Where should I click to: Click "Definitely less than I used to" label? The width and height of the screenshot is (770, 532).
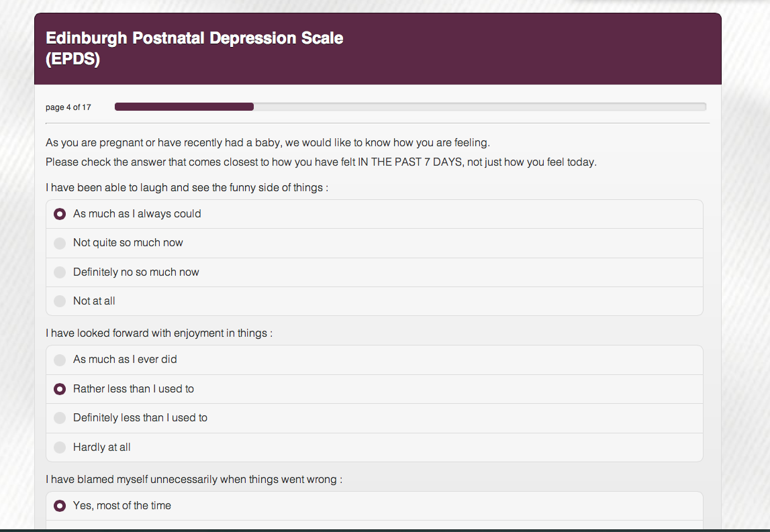tap(140, 418)
